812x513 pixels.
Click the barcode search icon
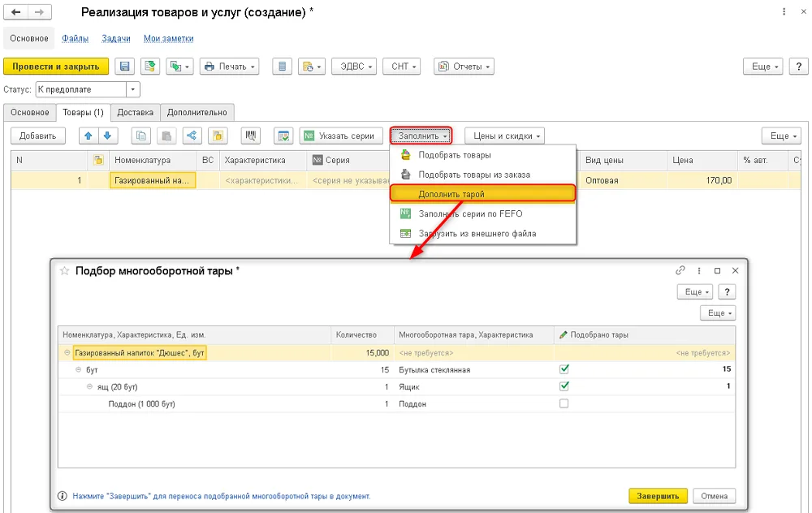[x=251, y=136]
